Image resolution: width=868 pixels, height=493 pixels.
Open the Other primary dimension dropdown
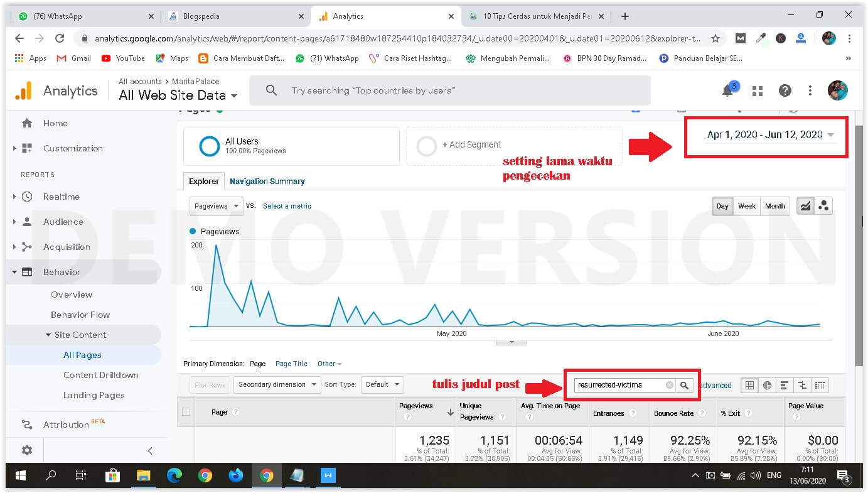[x=330, y=364]
